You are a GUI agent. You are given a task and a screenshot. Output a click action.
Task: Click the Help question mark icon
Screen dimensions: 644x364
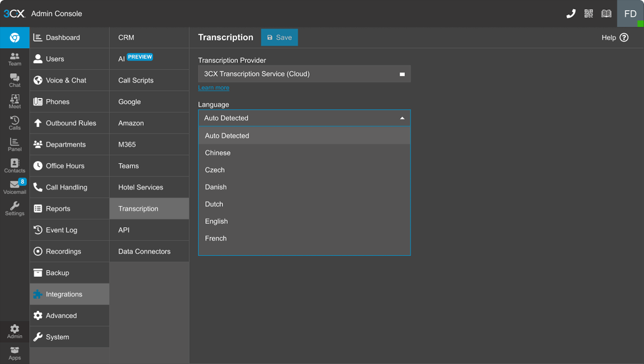coord(624,37)
